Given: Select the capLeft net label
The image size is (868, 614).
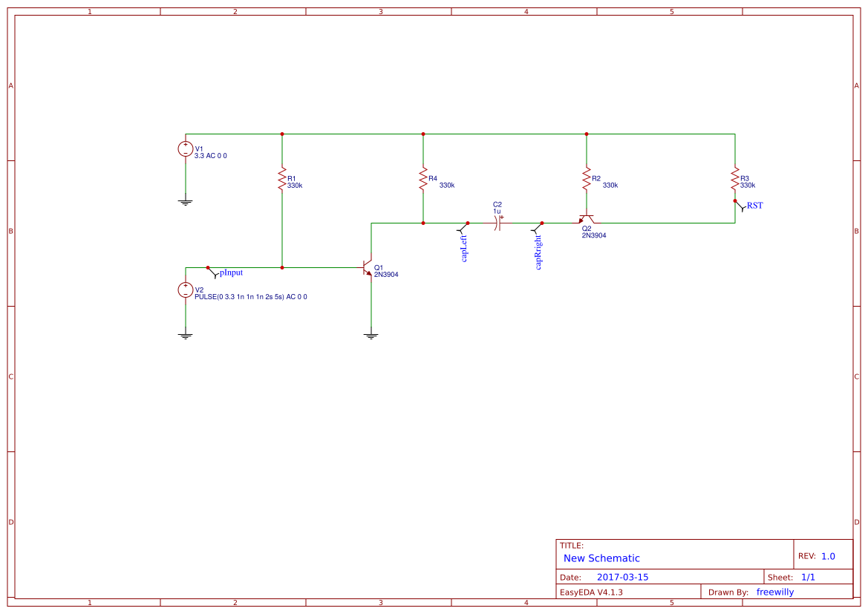Looking at the screenshot, I should [x=462, y=238].
